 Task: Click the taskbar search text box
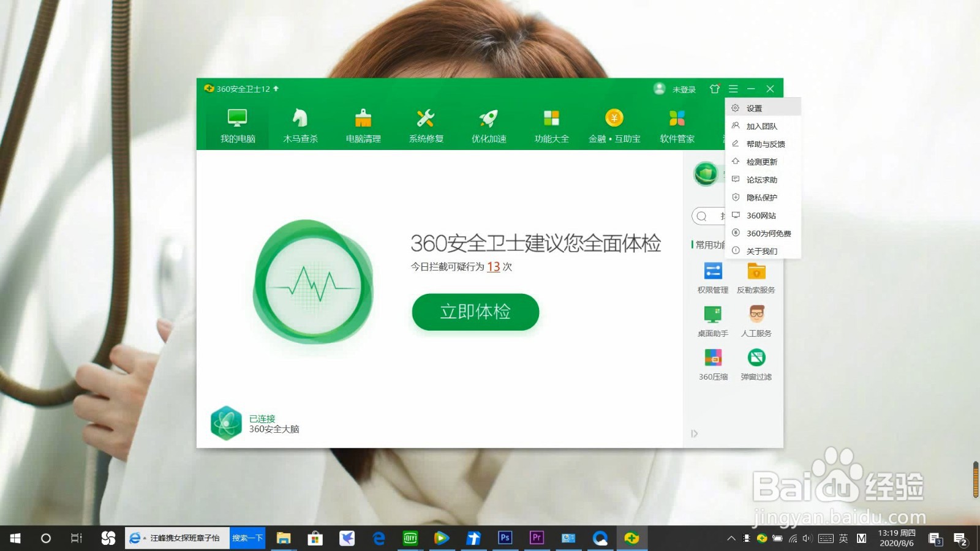(178, 538)
